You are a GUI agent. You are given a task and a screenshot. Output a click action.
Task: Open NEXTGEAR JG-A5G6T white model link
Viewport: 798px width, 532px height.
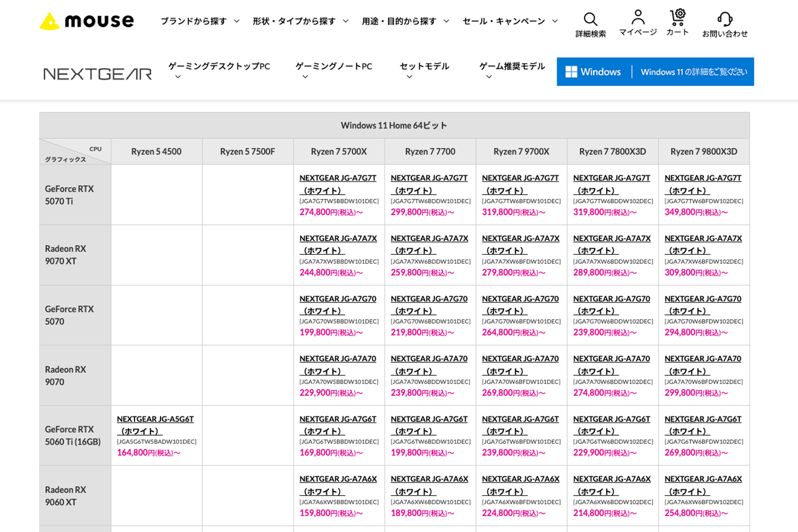tap(155, 419)
